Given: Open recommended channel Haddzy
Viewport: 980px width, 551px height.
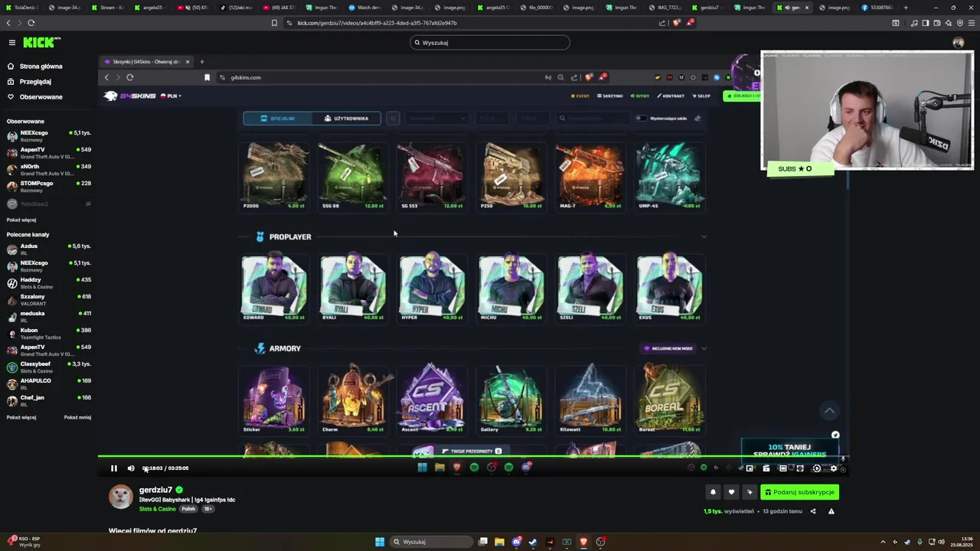Looking at the screenshot, I should click(49, 283).
